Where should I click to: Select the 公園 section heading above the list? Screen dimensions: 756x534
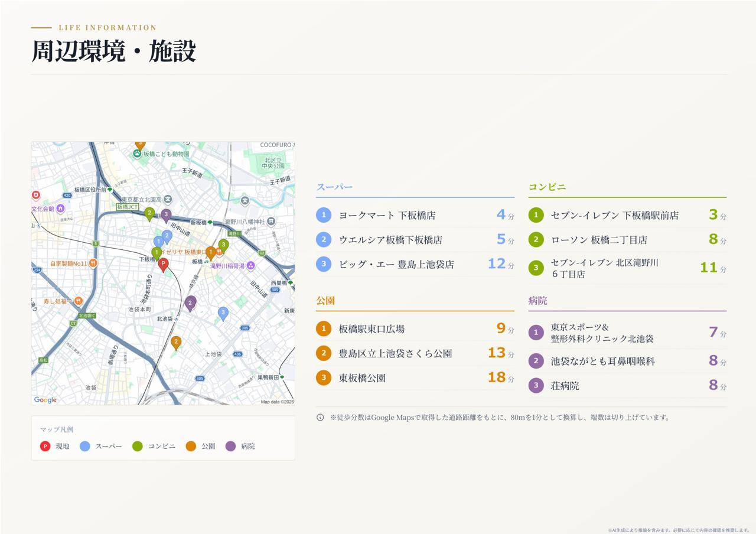click(325, 301)
